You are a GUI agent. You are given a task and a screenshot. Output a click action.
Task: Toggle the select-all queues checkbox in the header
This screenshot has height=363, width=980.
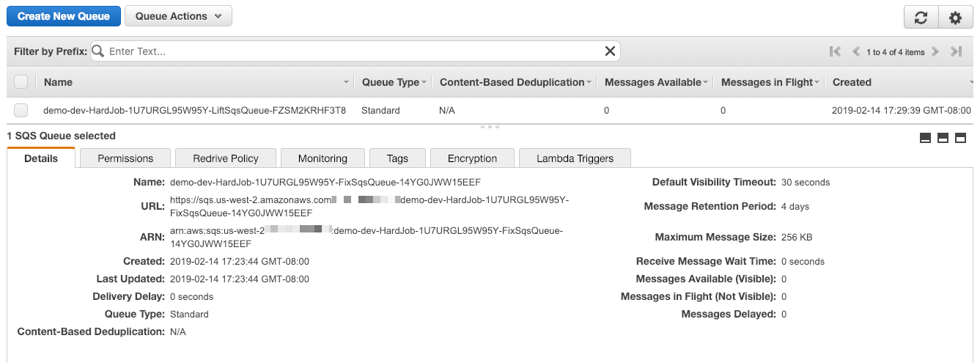click(21, 82)
